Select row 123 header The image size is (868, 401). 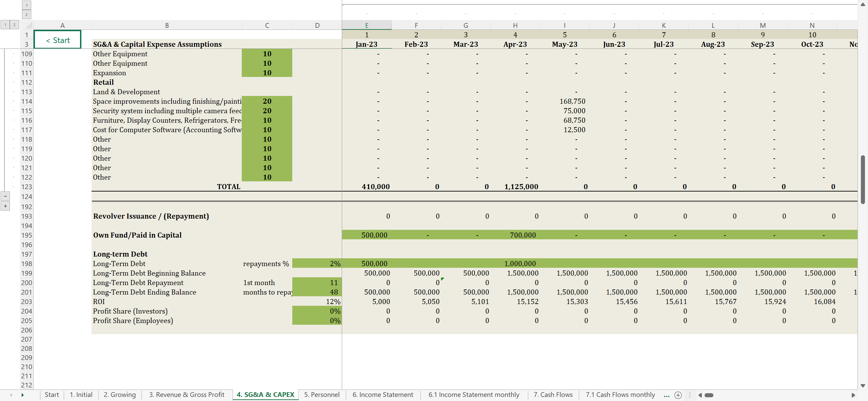pyautogui.click(x=26, y=187)
